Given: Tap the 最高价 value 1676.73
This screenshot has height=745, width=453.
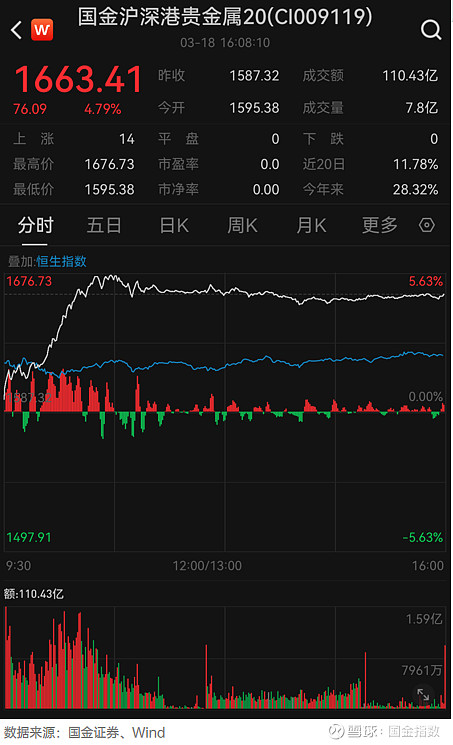Looking at the screenshot, I should coord(109,164).
